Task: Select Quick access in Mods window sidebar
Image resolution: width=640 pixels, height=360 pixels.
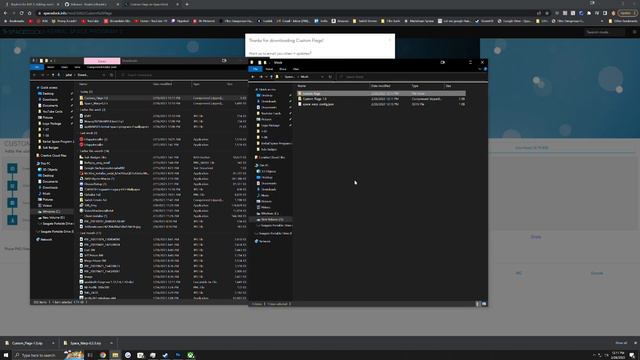Action: [268, 89]
